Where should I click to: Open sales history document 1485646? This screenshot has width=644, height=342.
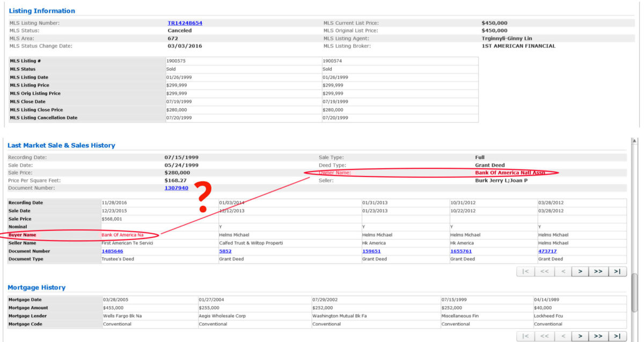click(112, 251)
